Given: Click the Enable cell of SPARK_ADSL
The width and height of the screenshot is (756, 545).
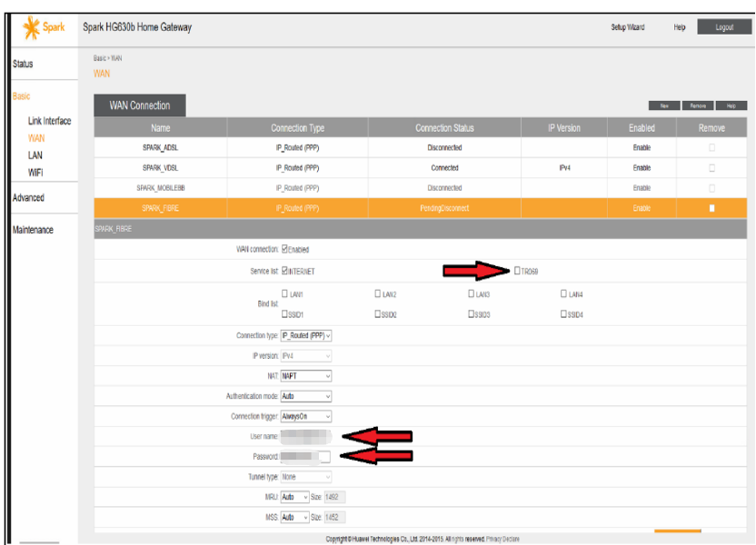Looking at the screenshot, I should pos(642,147).
